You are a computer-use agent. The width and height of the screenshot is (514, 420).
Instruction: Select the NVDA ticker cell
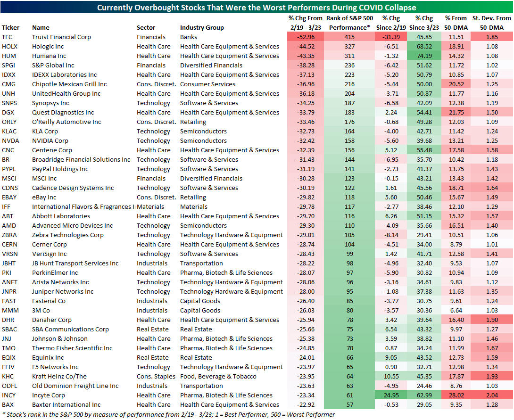(10, 140)
